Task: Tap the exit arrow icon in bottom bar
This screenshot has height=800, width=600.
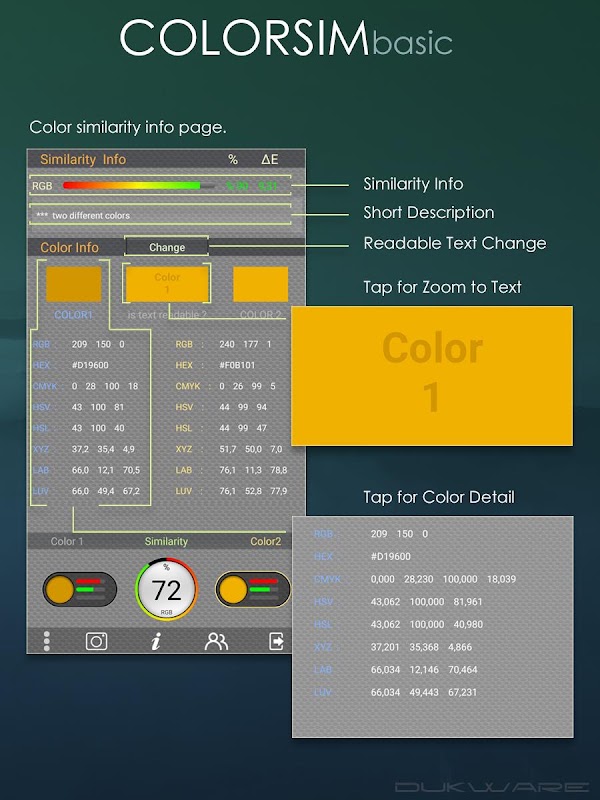Action: pyautogui.click(x=276, y=641)
